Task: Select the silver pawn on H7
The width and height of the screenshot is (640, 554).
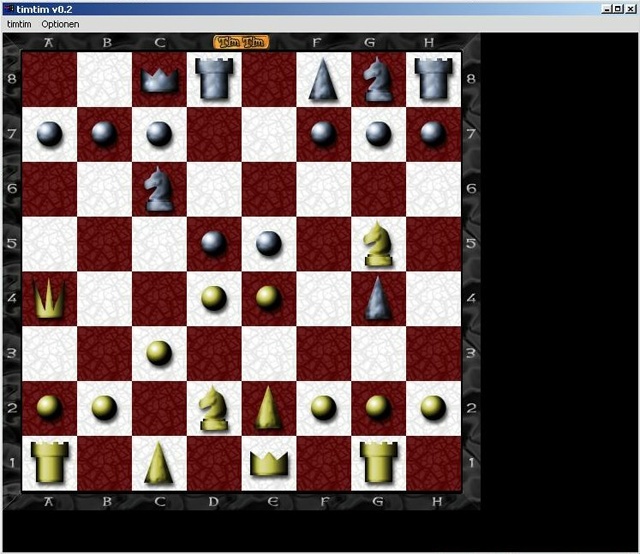Action: [x=433, y=134]
